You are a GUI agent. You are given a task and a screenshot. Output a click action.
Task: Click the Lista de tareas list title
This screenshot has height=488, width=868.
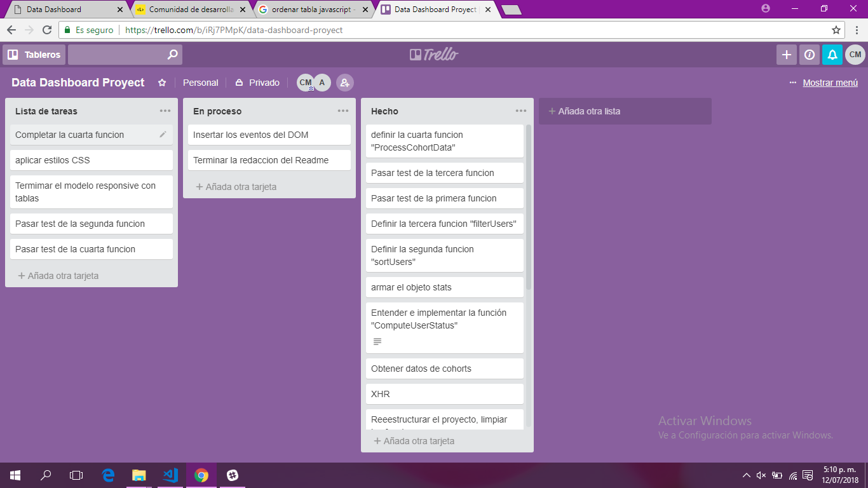coord(46,111)
